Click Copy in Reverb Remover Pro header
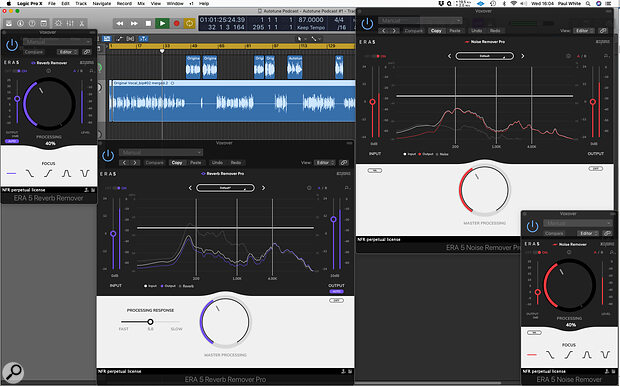 (177, 163)
